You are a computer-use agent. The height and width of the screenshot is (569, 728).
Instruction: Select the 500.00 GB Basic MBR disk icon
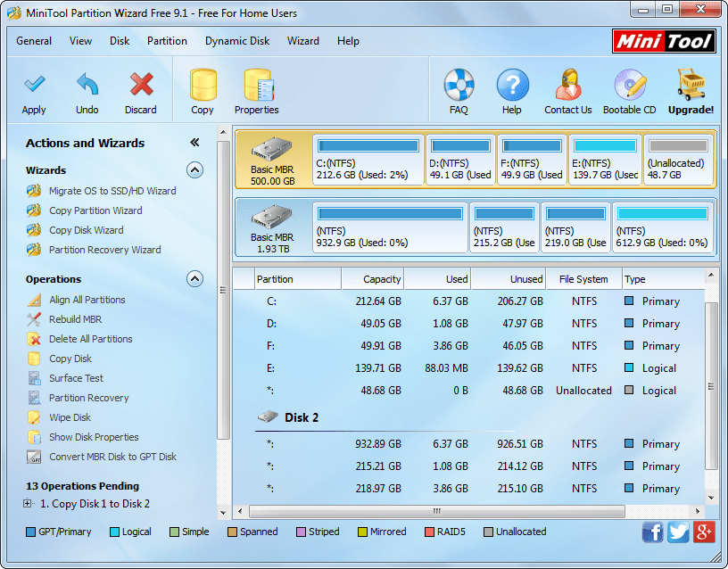(x=271, y=150)
